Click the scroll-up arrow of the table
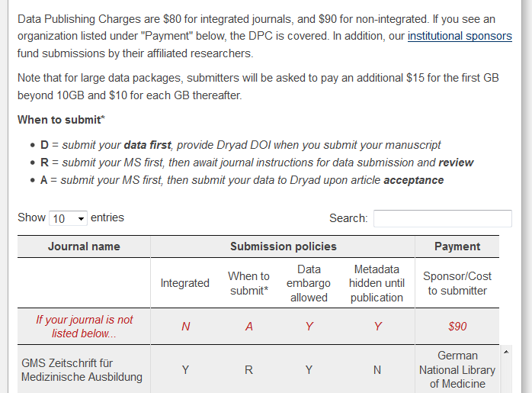The image size is (532, 393). pyautogui.click(x=504, y=352)
